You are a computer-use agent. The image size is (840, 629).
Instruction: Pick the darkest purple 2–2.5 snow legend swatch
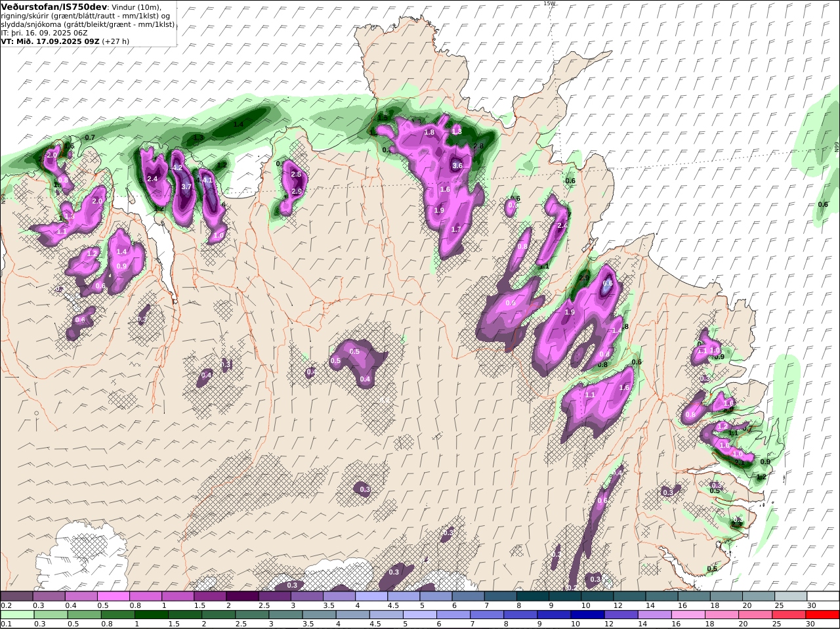point(242,596)
